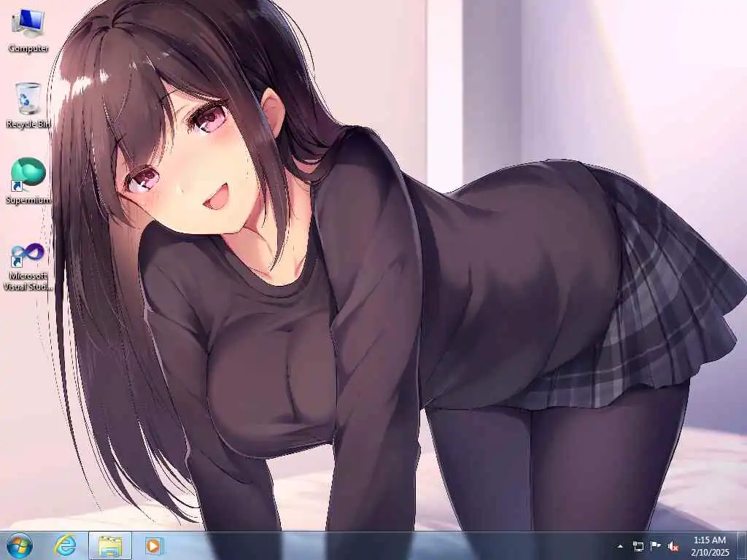
Task: Select the Recycle Bin desktop icon
Action: point(28,105)
